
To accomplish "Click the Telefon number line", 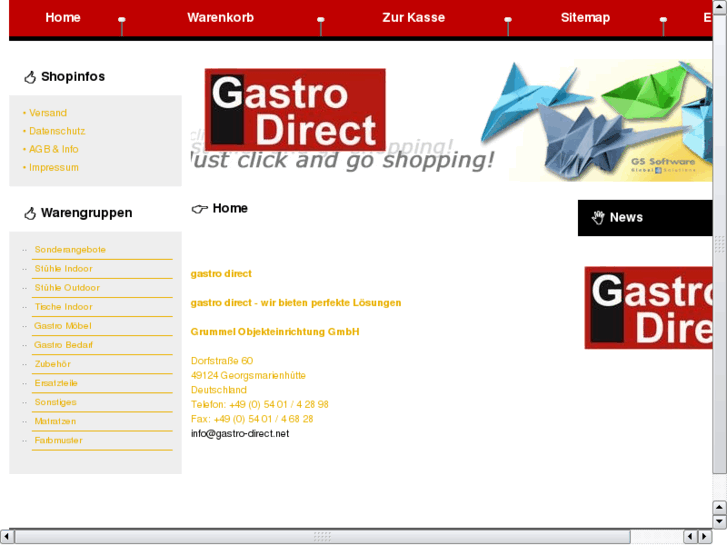I will pyautogui.click(x=260, y=404).
